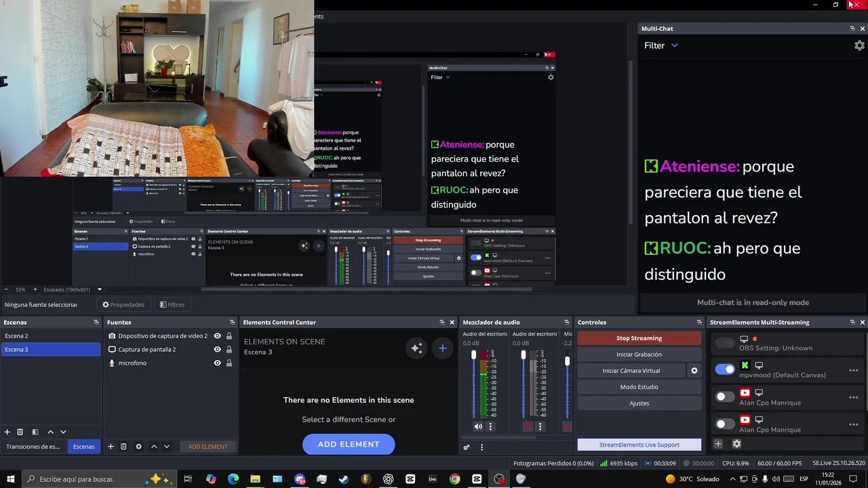Click the sparkle icon in Elements Control Center

coord(416,348)
